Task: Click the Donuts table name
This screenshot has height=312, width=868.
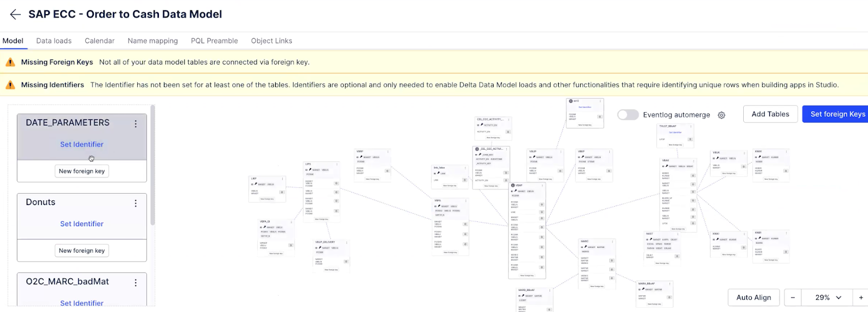Action: point(41,202)
